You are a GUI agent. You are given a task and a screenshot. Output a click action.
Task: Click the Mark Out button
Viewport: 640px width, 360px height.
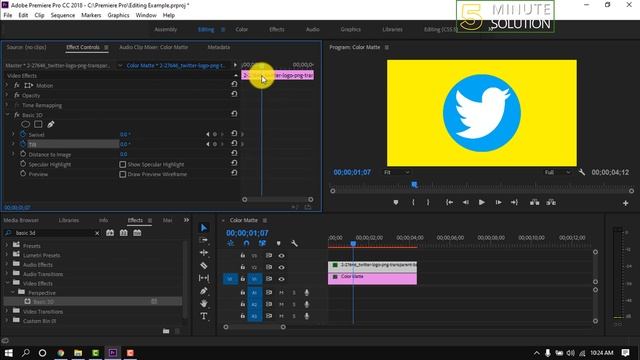coord(428,202)
